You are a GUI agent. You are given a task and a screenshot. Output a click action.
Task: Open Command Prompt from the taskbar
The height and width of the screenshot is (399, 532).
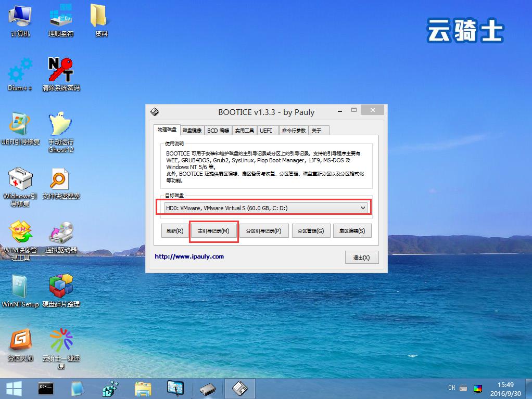(45, 388)
